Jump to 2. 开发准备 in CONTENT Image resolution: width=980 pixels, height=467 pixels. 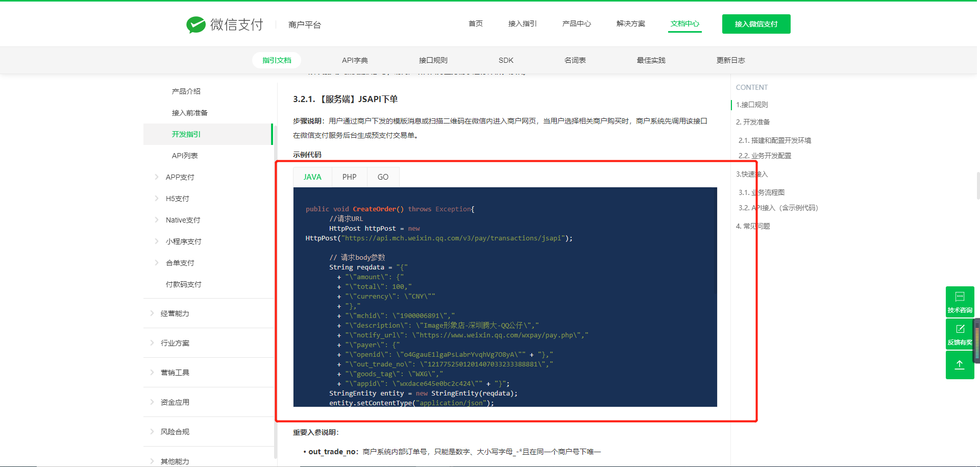pos(753,122)
